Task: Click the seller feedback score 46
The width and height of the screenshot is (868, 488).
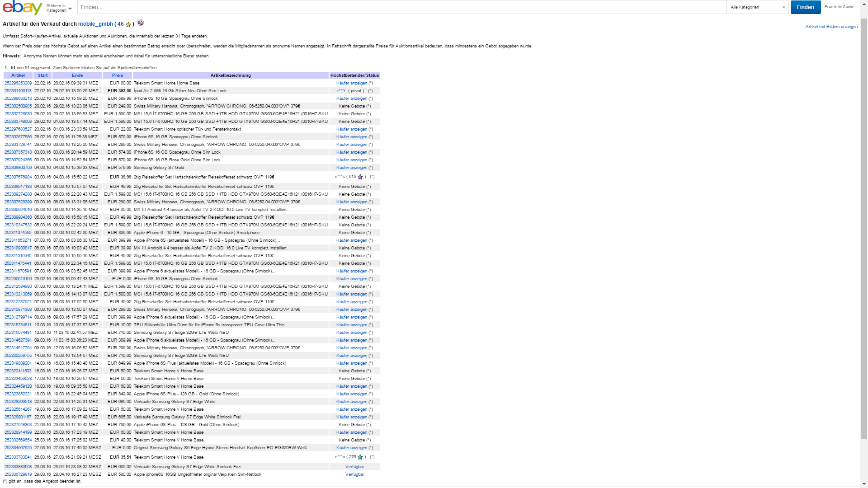Action: [121, 24]
